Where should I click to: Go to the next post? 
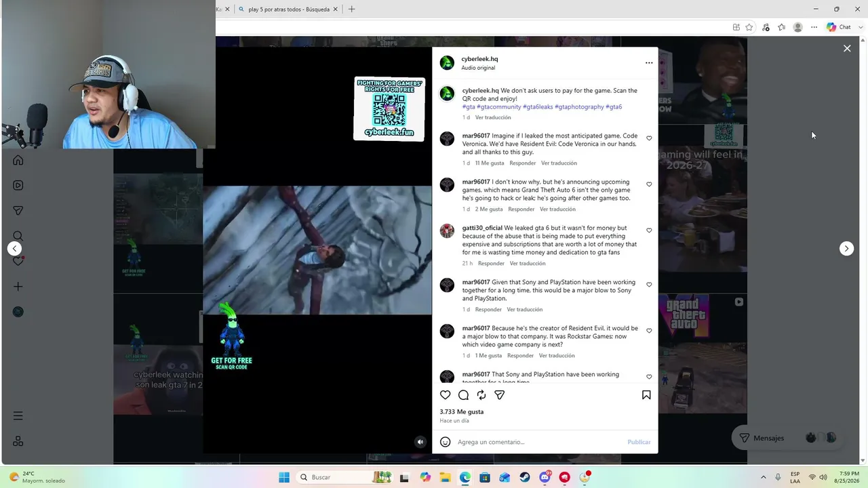pyautogui.click(x=846, y=249)
